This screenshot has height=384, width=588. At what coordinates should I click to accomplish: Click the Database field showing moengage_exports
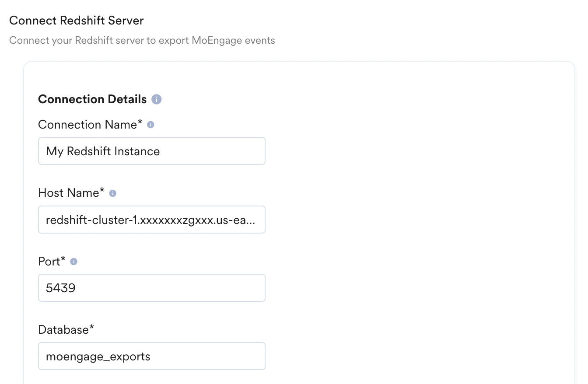pos(151,356)
